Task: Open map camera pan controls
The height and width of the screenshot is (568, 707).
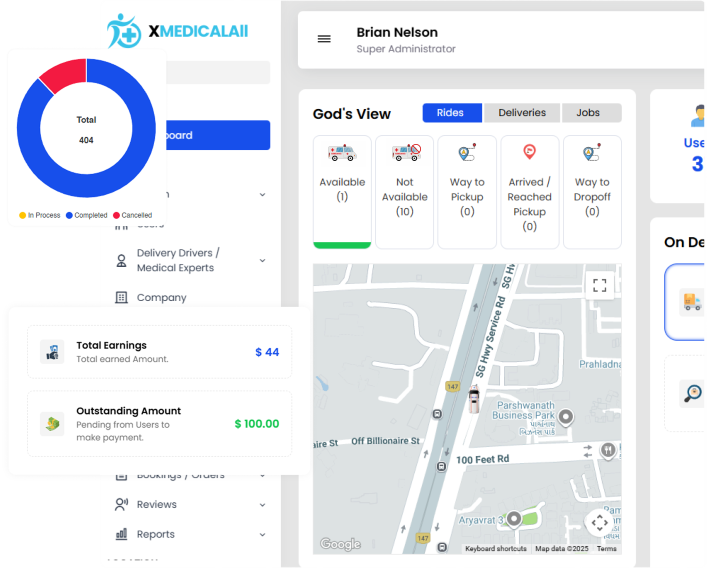Action: click(599, 523)
